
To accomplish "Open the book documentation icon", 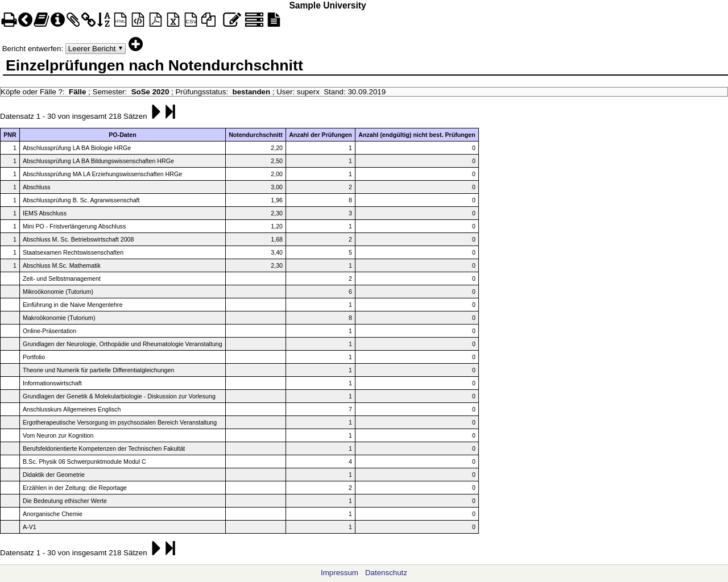I will point(41,20).
